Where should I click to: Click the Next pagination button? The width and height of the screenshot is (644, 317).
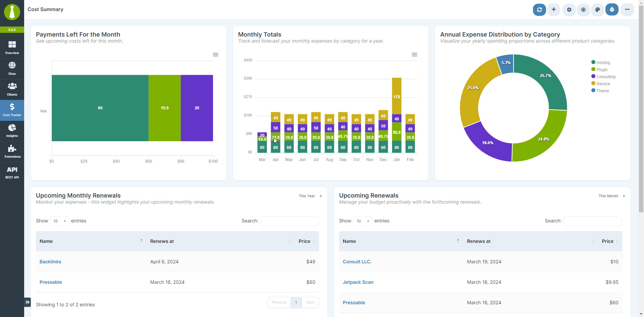point(310,302)
